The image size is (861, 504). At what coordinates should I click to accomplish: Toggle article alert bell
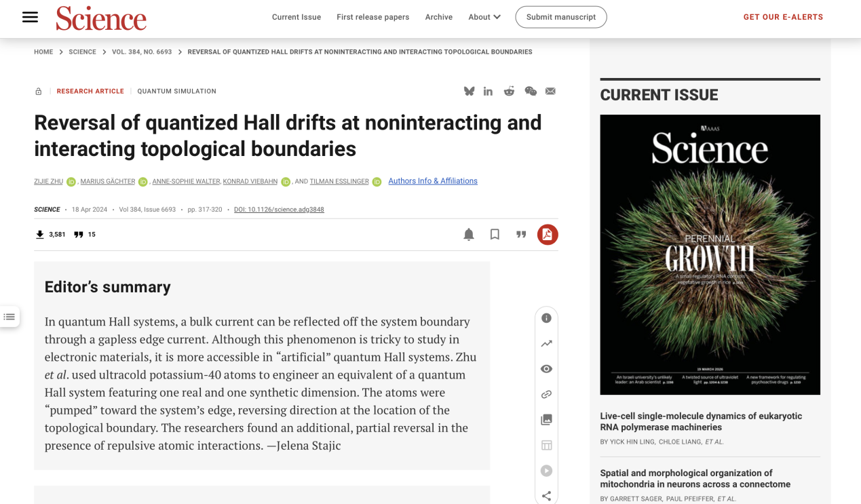(469, 235)
